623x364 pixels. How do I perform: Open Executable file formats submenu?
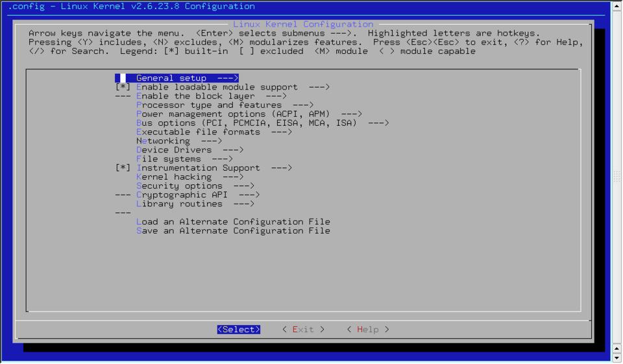[214, 132]
